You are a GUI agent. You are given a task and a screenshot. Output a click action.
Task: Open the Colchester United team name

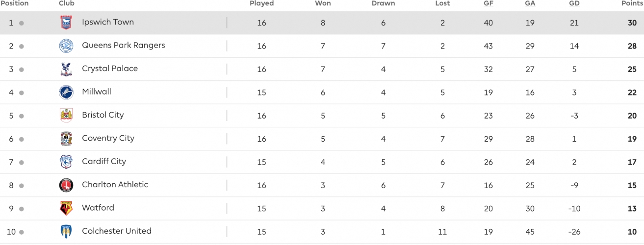(117, 231)
